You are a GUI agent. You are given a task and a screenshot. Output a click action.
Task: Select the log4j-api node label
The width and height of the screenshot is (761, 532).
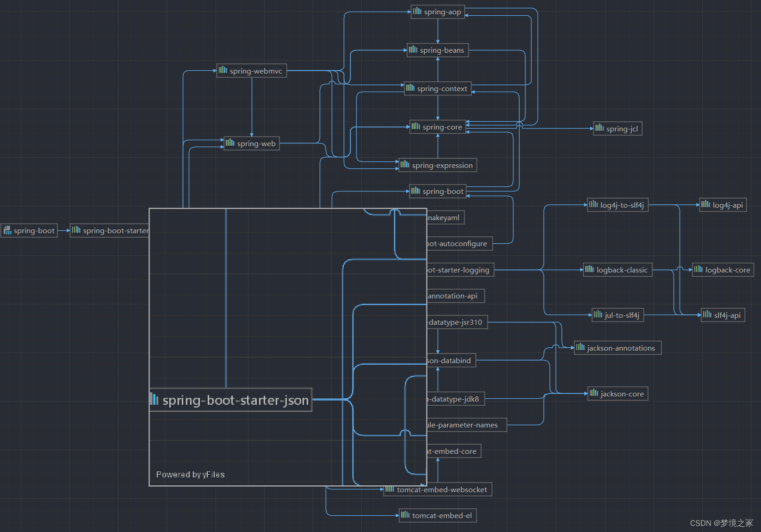point(728,205)
